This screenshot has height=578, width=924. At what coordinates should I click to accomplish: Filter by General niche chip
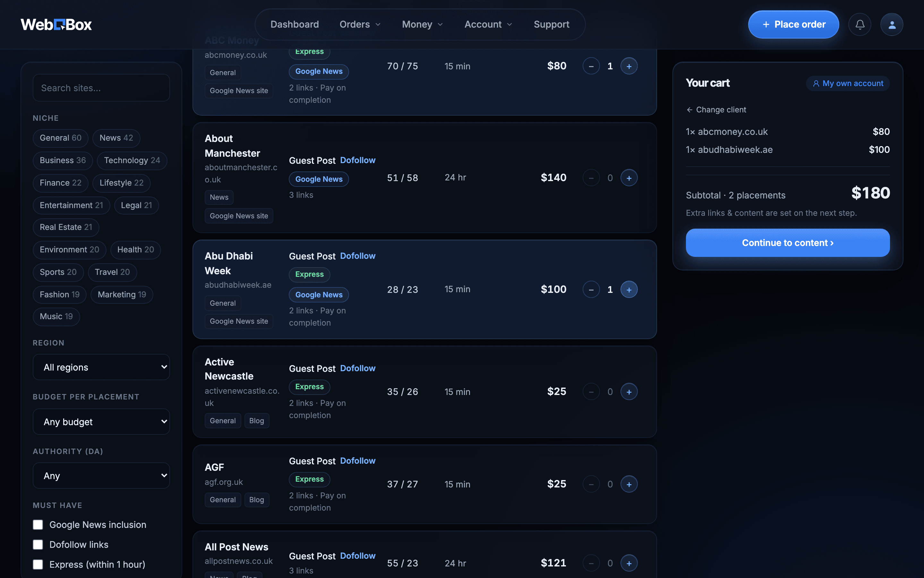pyautogui.click(x=60, y=138)
